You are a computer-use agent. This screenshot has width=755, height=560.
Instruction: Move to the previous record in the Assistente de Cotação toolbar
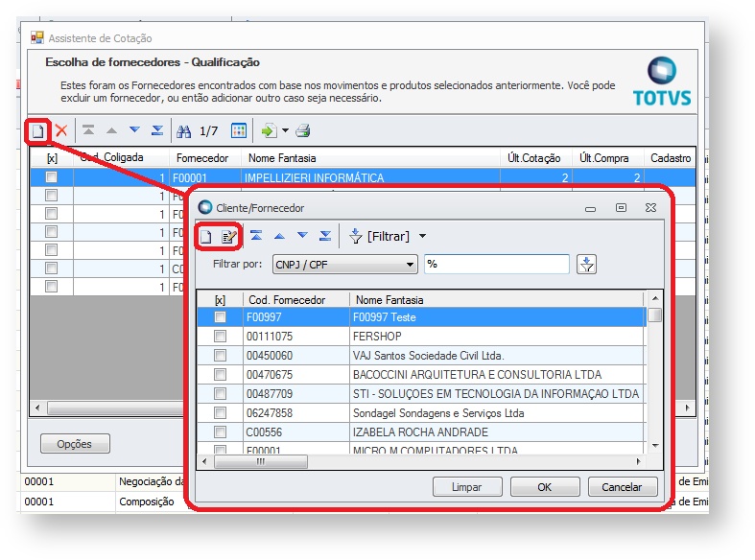click(x=111, y=130)
